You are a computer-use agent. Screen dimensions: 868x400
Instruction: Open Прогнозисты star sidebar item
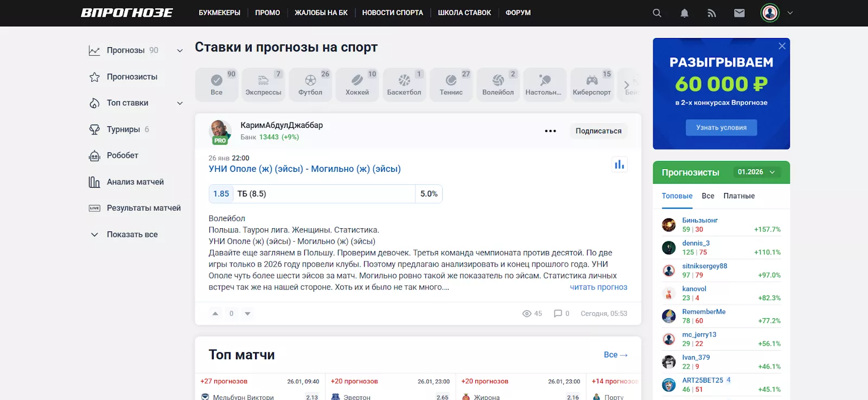tap(123, 77)
